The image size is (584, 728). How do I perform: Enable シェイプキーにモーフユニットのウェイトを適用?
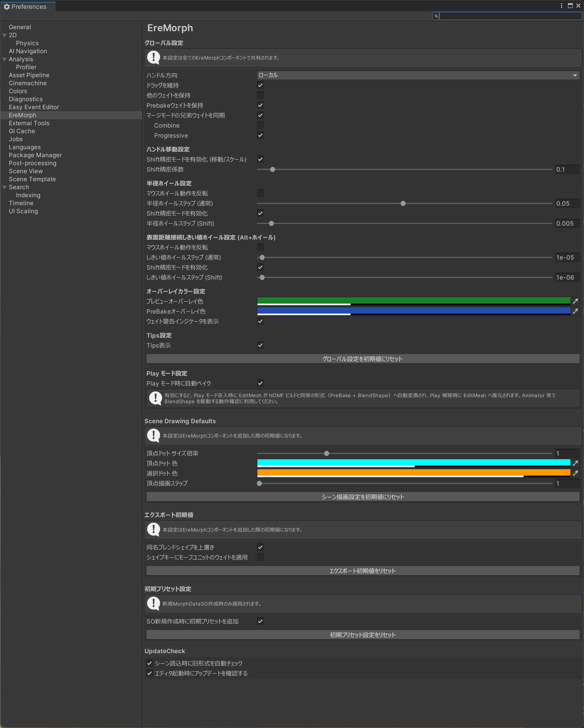(x=260, y=557)
